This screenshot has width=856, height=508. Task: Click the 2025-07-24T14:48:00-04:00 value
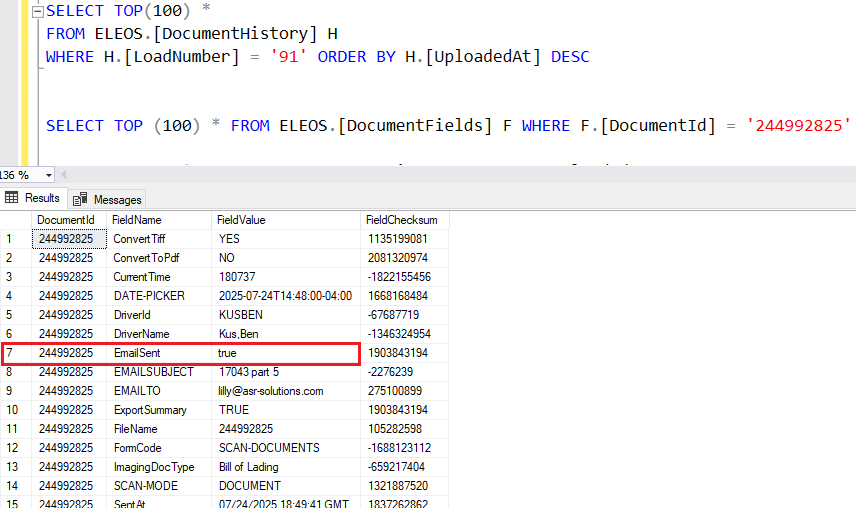[286, 296]
